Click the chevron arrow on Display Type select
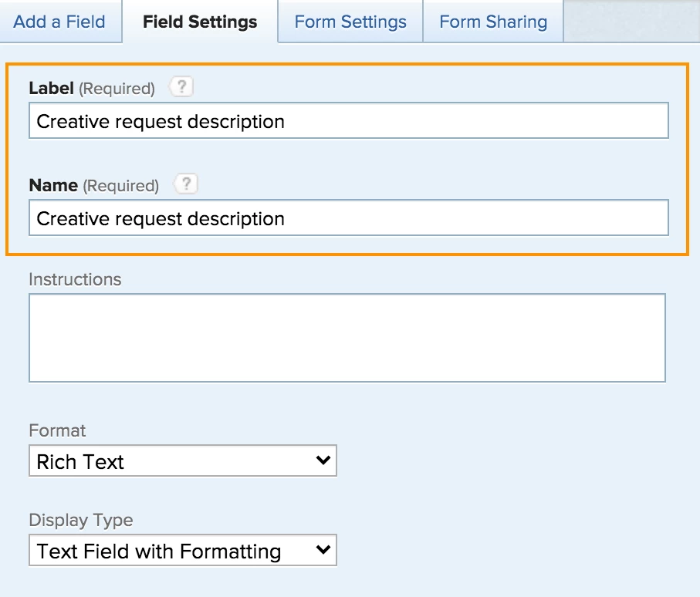This screenshot has width=700, height=597. [323, 550]
